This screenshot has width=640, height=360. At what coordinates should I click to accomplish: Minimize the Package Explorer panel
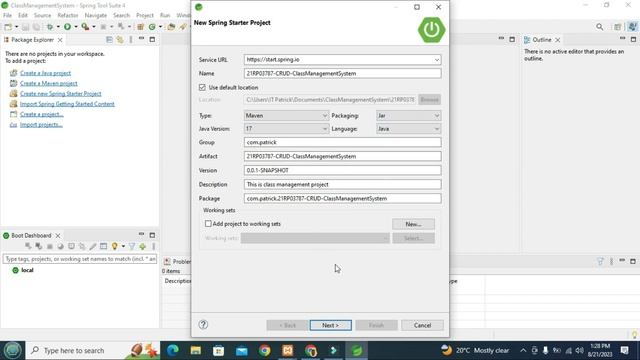coord(141,39)
